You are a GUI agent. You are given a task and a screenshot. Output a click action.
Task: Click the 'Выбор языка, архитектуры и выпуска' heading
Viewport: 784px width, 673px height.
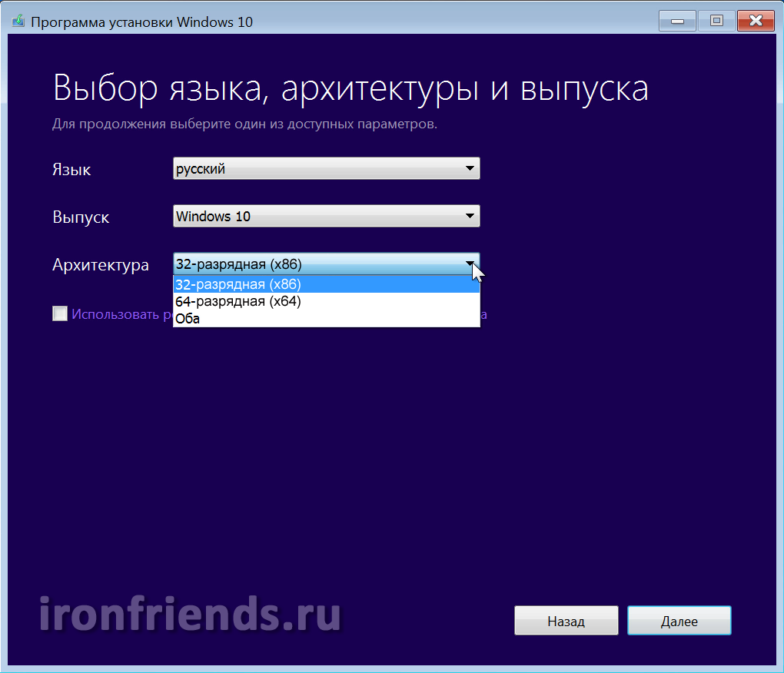350,88
